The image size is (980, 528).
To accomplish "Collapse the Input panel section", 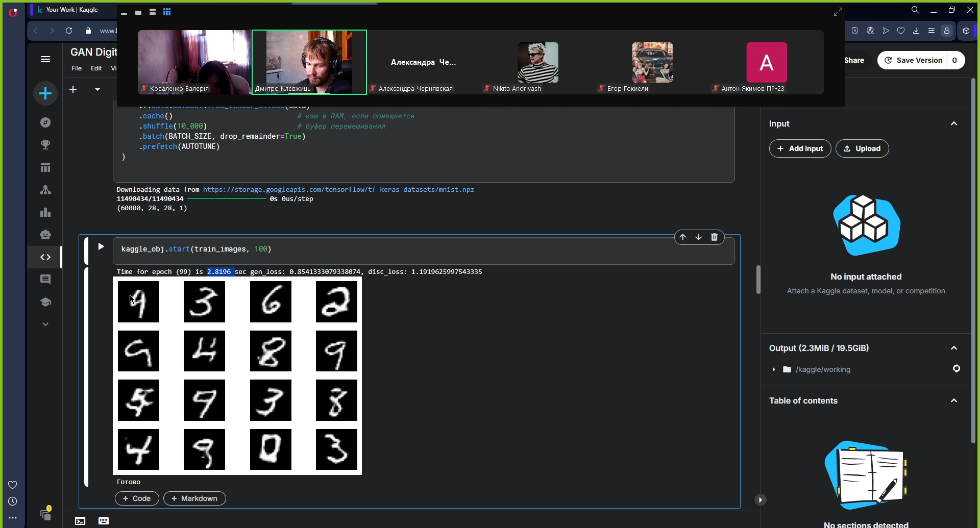I will click(953, 124).
